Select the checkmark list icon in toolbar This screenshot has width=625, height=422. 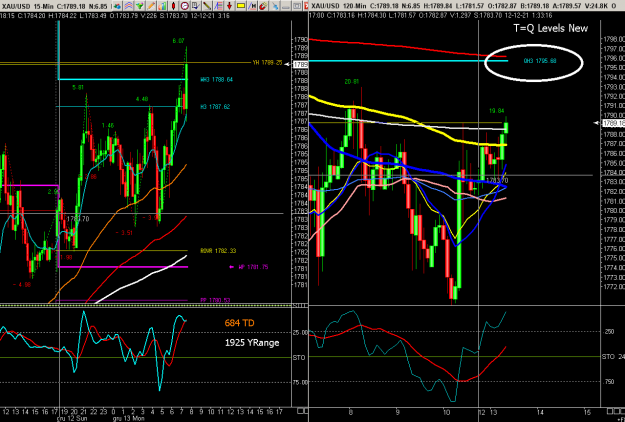point(196,6)
